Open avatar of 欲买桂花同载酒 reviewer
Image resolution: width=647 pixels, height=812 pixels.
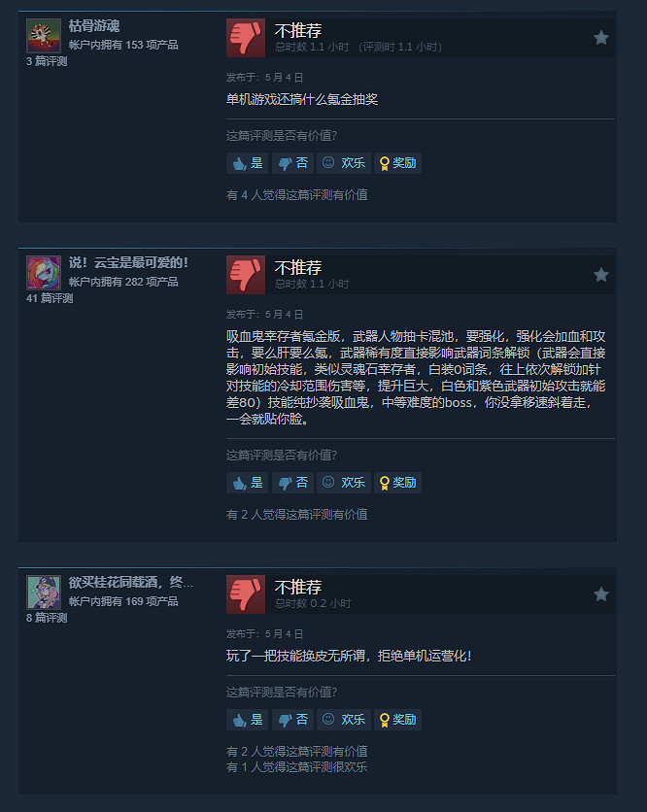pyautogui.click(x=44, y=592)
